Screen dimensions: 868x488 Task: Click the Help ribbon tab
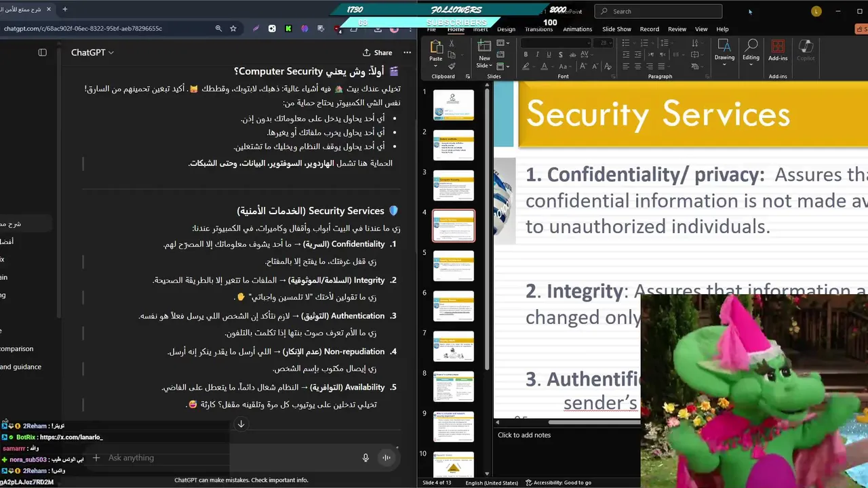(x=722, y=29)
